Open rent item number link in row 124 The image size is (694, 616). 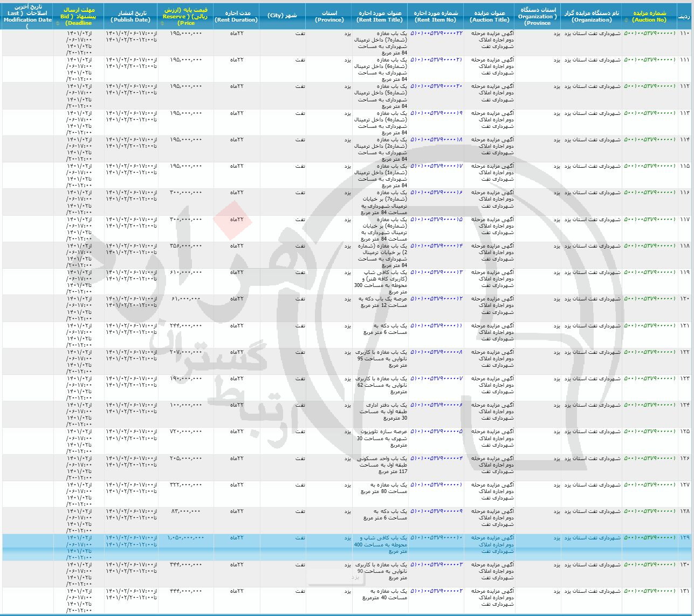[x=437, y=405]
